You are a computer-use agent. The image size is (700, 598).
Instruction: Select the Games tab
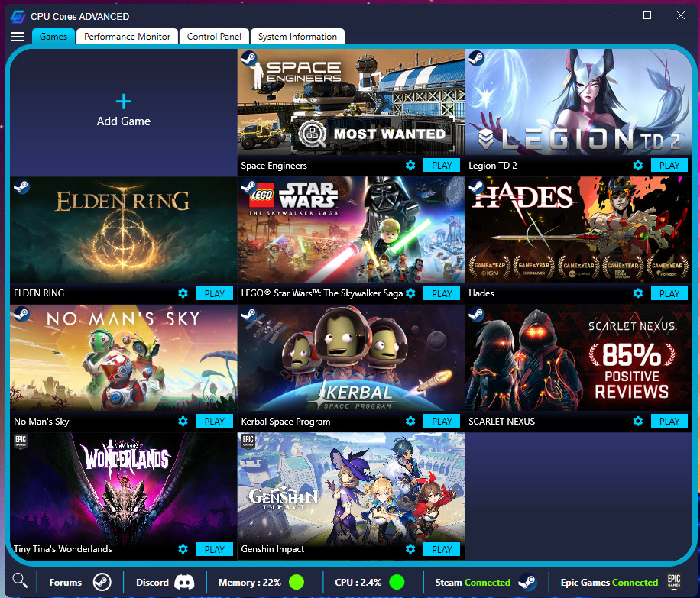point(53,36)
